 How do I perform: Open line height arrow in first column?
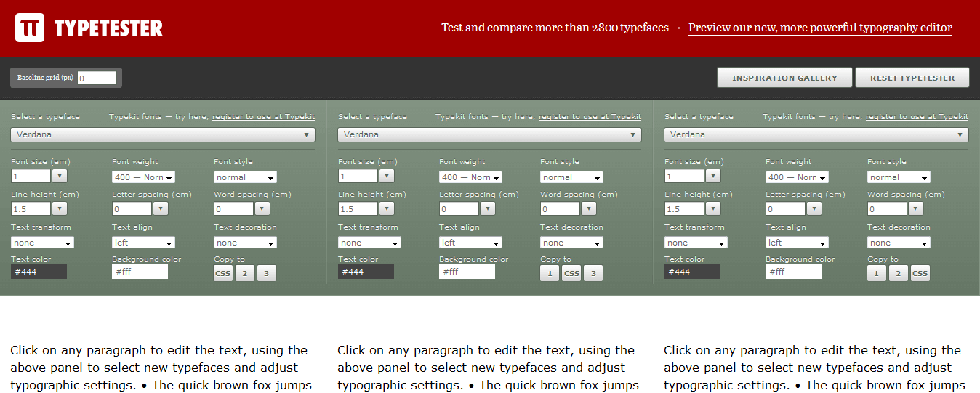click(60, 208)
